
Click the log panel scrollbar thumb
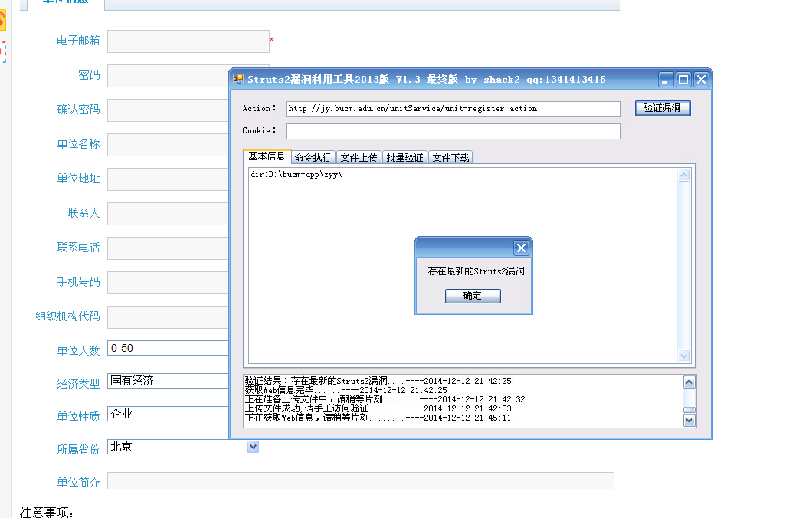point(689,410)
